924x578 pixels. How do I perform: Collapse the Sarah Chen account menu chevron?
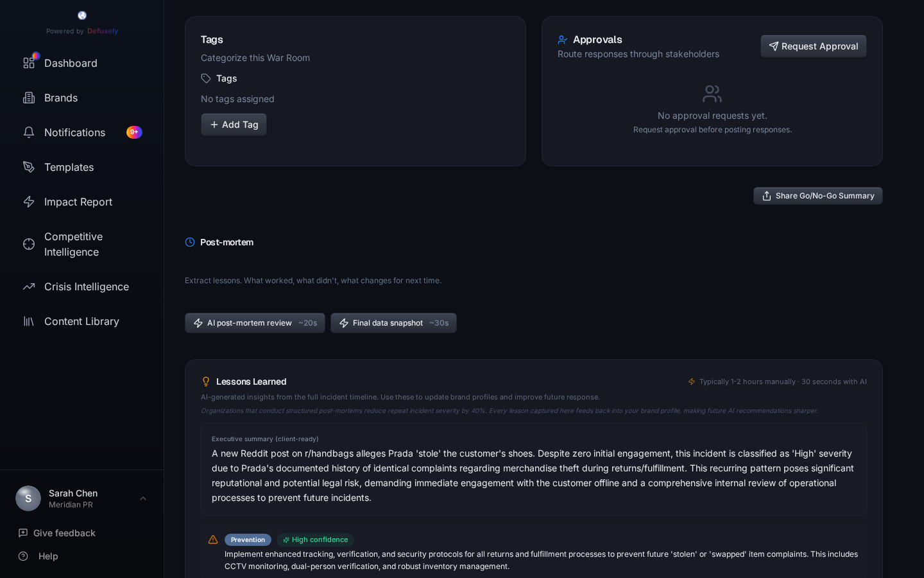click(143, 498)
